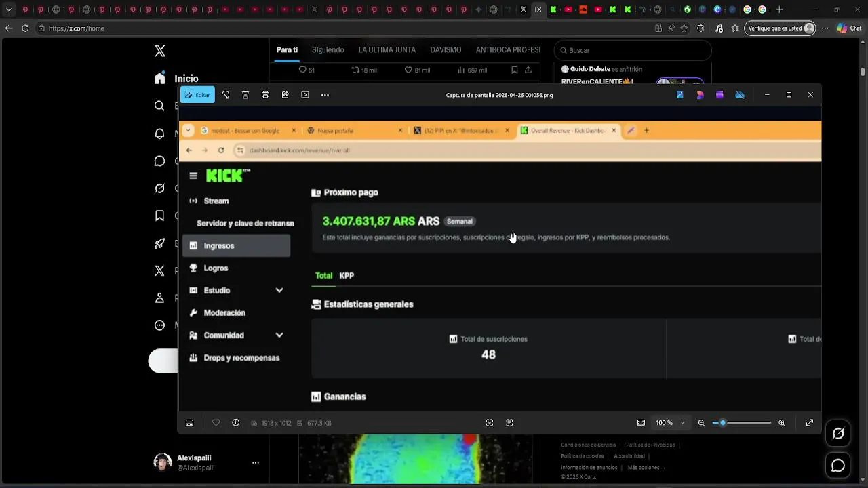Open X notifications bell
Screen dimensions: 868x488
pyautogui.click(x=159, y=134)
